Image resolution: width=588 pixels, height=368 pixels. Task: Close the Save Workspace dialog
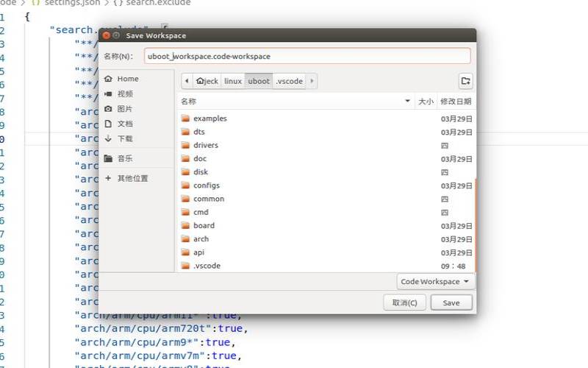[x=106, y=35]
